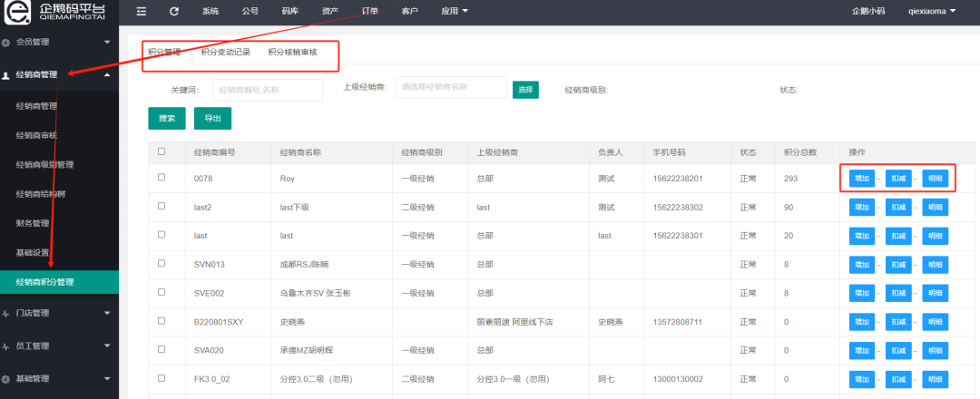The image size is (980, 399).
Task: Select the checkbox for dealer SVN013
Action: [162, 264]
